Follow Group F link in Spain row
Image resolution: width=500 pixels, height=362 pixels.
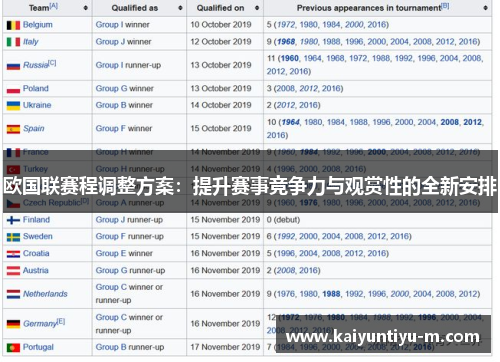click(x=111, y=128)
